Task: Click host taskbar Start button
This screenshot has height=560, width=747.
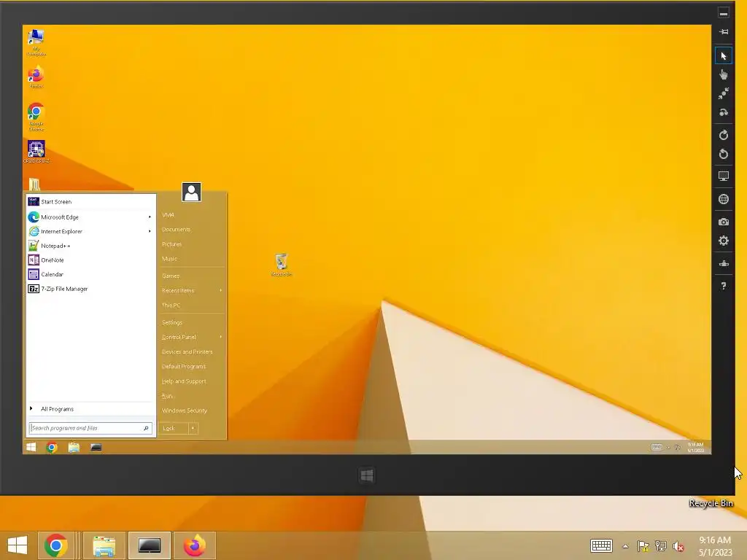Action: pyautogui.click(x=18, y=545)
